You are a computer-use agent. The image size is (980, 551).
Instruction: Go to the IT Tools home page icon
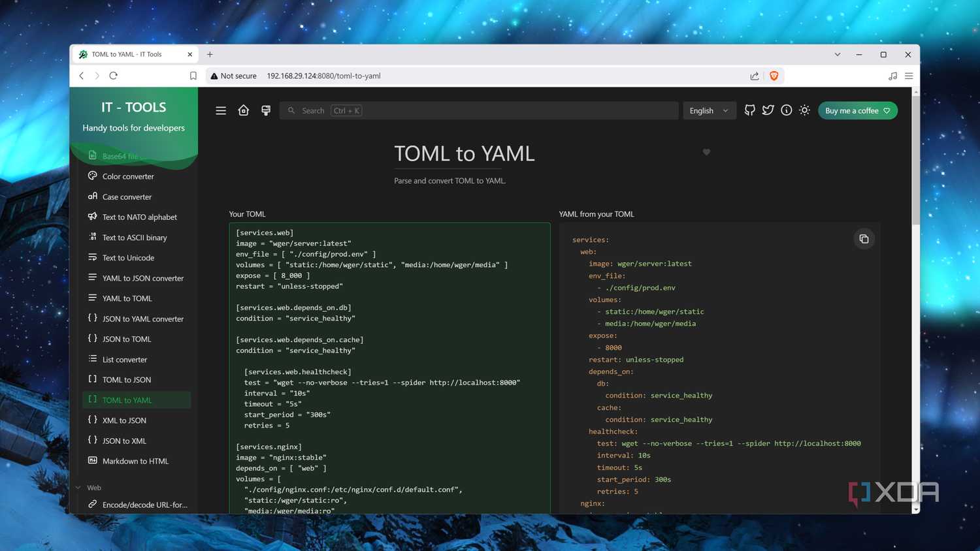coord(244,111)
